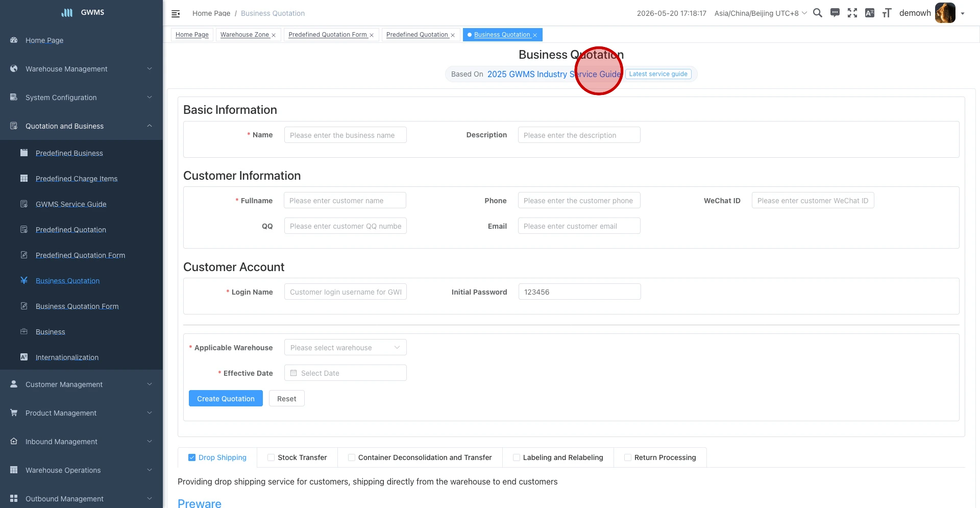This screenshot has width=980, height=508.
Task: Check the Stock Transfer checkbox
Action: (x=271, y=457)
